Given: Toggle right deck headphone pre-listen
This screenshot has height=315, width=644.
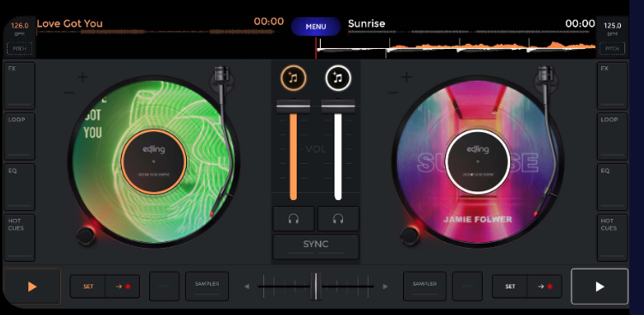Looking at the screenshot, I should [x=338, y=219].
